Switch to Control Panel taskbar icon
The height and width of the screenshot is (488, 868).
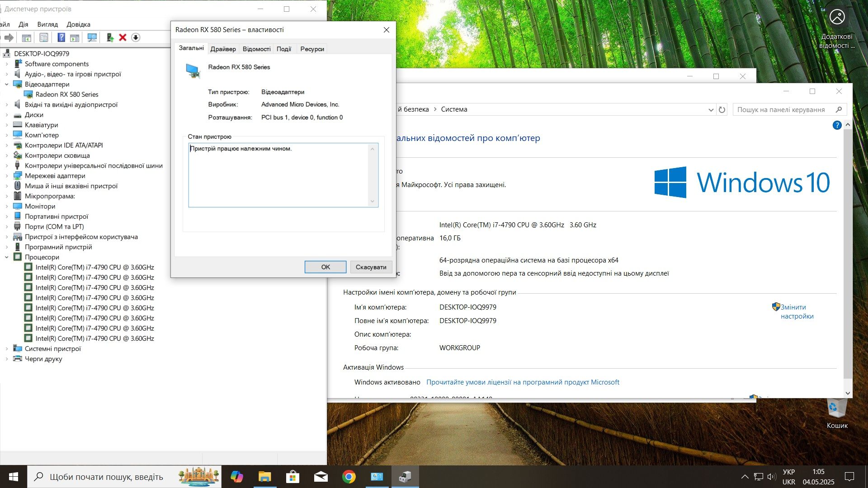(377, 477)
